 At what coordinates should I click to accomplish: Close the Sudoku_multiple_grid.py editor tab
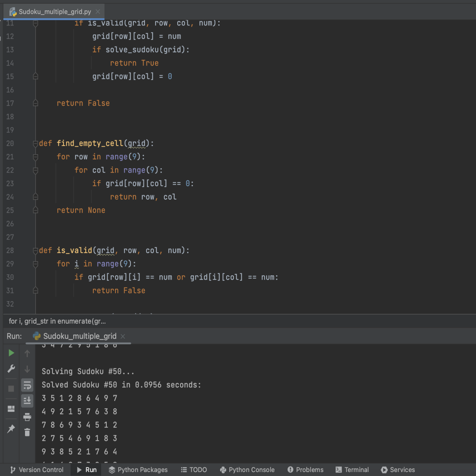coord(98,12)
